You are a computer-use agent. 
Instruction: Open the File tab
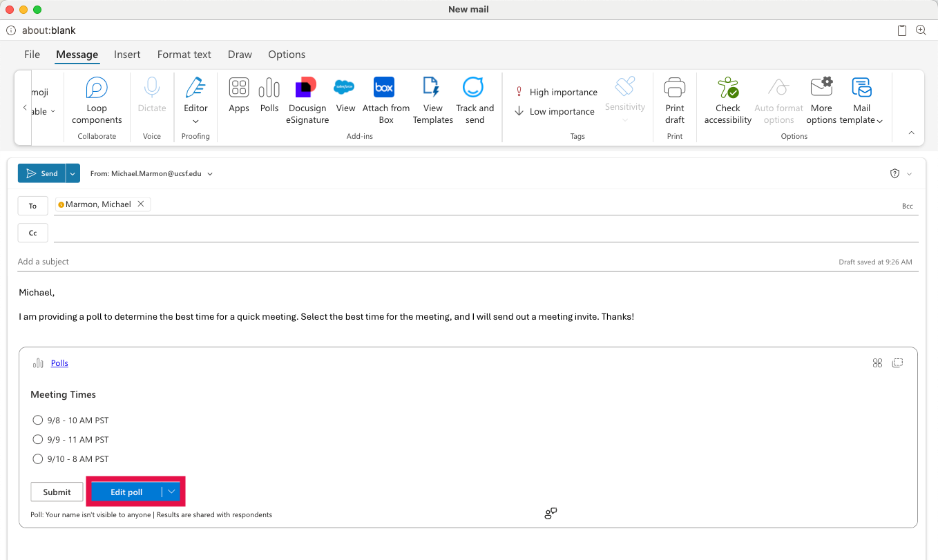(32, 55)
